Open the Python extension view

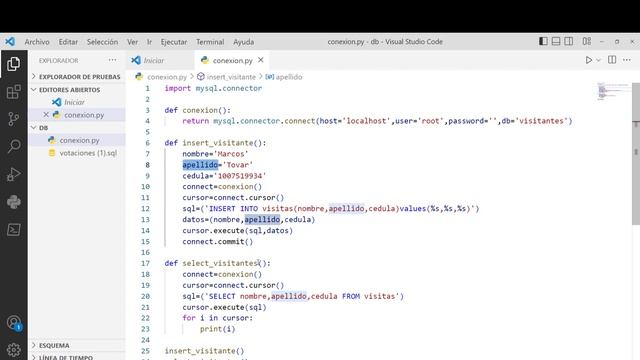coord(13,202)
